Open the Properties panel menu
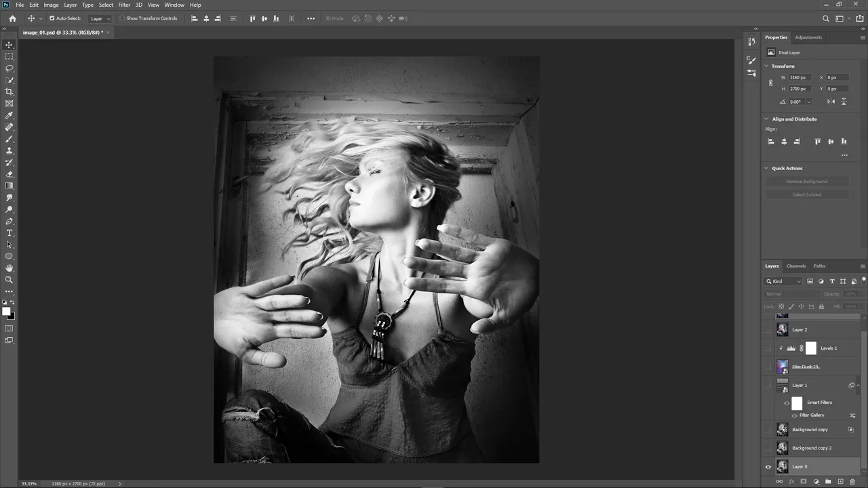This screenshot has width=868, height=488. pyautogui.click(x=863, y=37)
